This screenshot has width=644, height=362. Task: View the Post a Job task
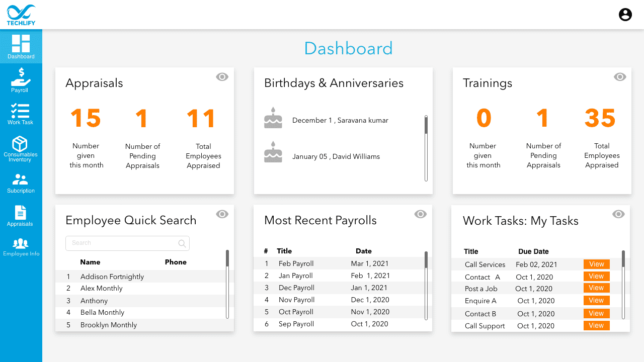[x=596, y=288]
